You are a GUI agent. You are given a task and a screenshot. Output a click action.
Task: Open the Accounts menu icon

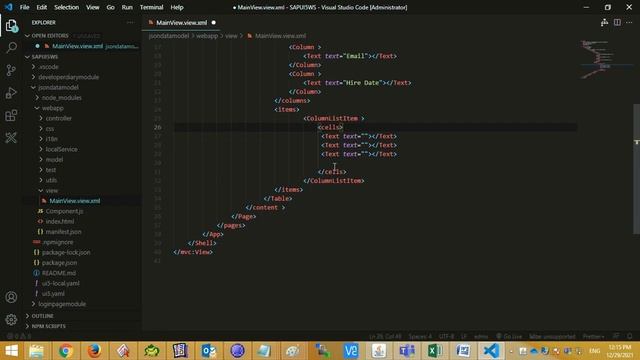11,297
